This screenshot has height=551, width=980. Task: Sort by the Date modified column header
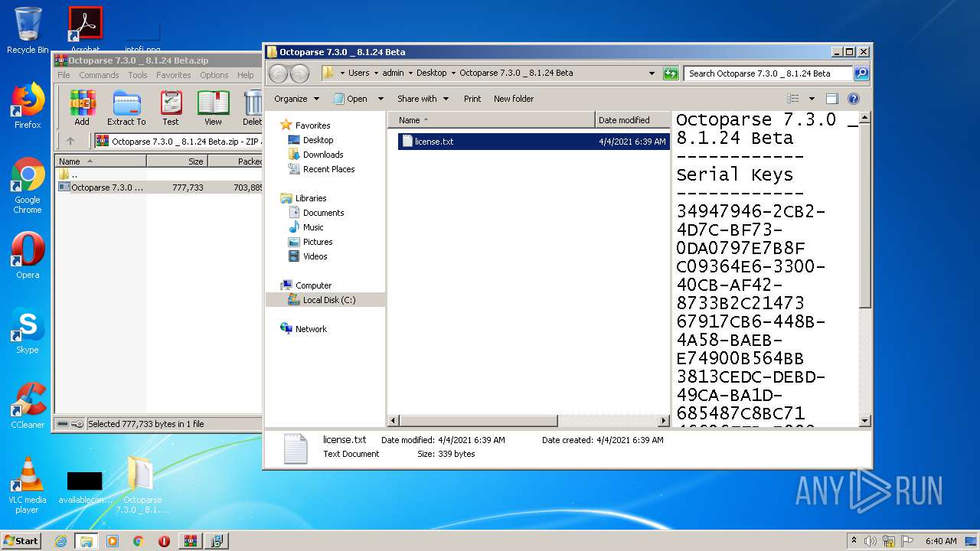[x=632, y=120]
